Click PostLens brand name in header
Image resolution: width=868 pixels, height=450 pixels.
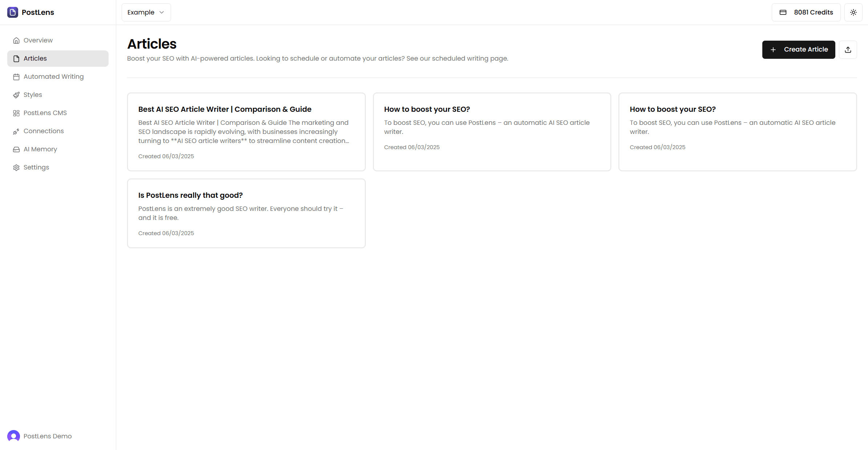point(38,12)
